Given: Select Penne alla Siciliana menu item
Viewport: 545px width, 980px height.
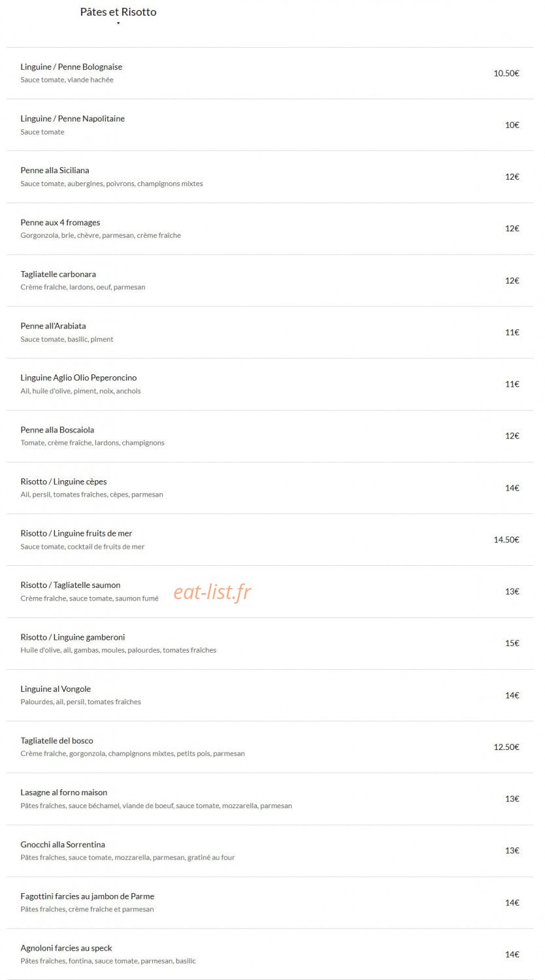Looking at the screenshot, I should tap(270, 176).
